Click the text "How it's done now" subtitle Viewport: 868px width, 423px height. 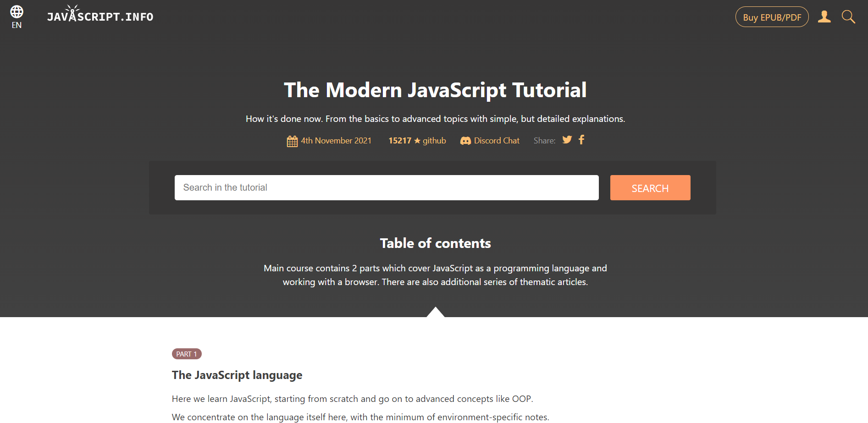(435, 119)
